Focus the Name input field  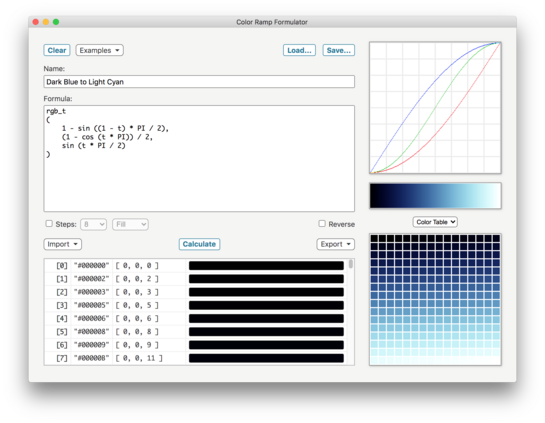[x=199, y=82]
